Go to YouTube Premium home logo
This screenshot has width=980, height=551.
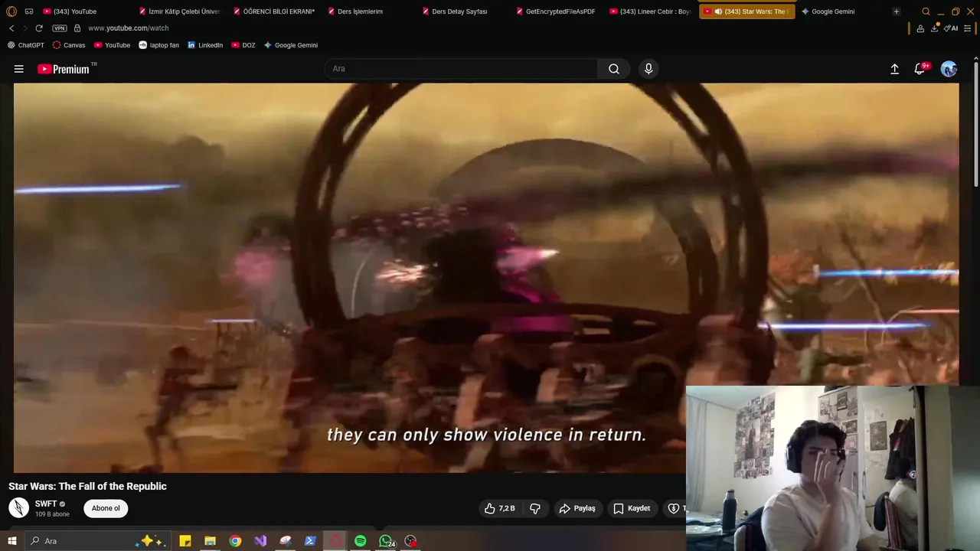tap(64, 69)
